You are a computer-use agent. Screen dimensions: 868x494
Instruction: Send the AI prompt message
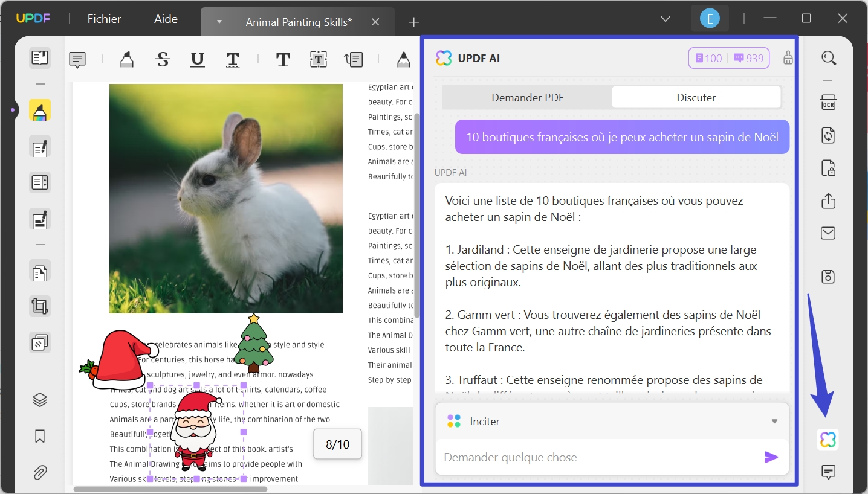771,457
